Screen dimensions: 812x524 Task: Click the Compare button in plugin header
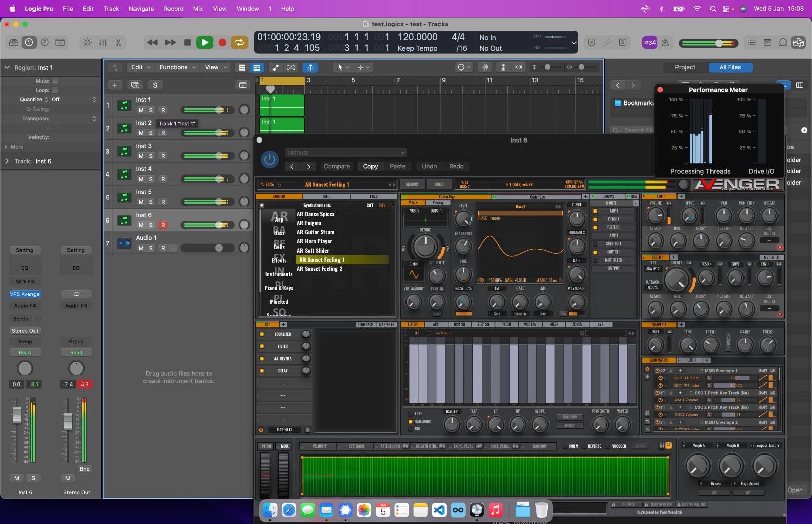coord(336,166)
